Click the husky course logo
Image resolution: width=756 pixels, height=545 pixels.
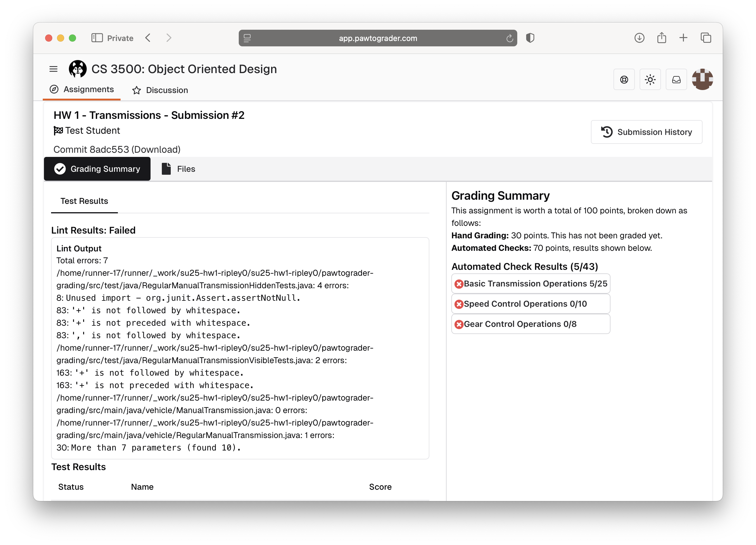coord(78,69)
